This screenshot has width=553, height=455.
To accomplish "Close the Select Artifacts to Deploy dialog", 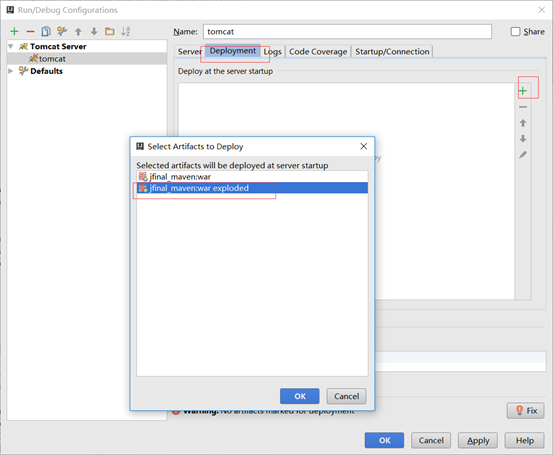I will tap(364, 146).
